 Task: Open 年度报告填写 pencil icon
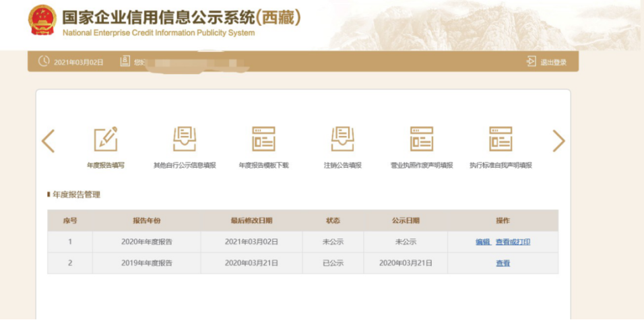[106, 139]
